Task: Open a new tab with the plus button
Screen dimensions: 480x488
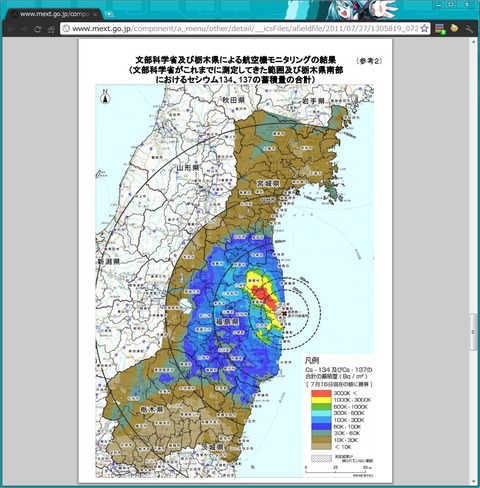Action: pos(109,14)
